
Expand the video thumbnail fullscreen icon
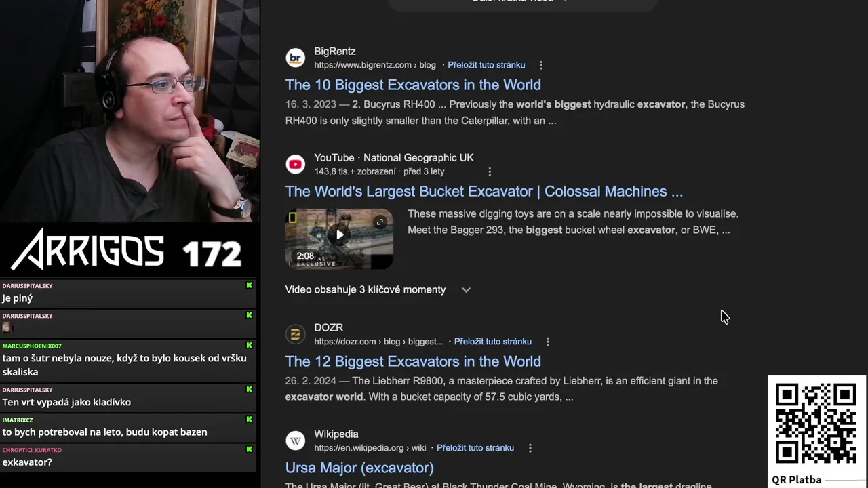380,222
